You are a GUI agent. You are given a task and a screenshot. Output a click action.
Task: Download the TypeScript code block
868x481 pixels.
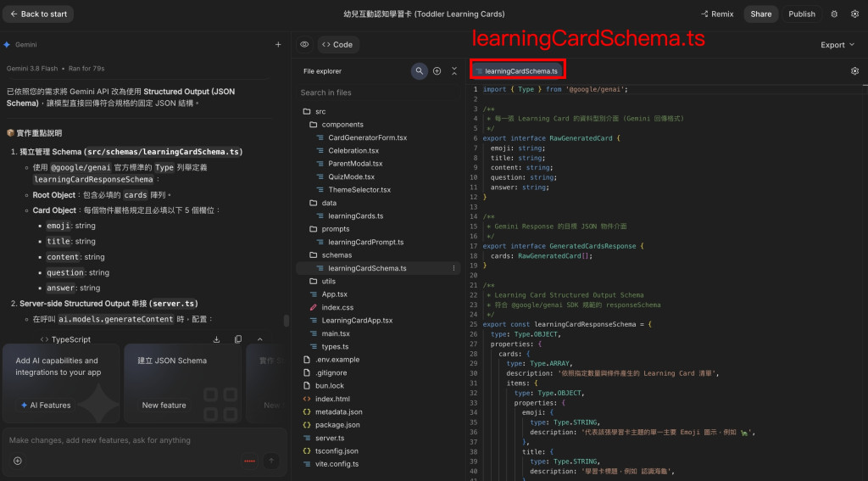pos(216,339)
